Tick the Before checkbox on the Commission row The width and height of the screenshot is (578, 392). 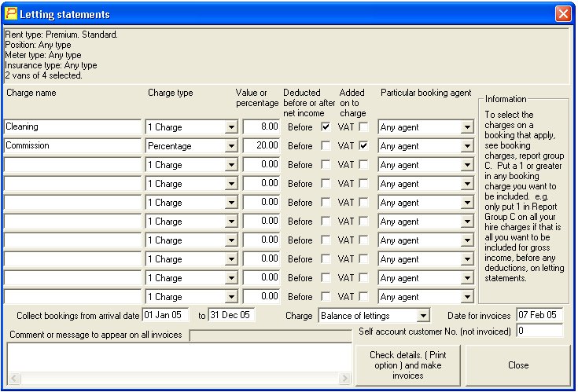[x=326, y=146]
